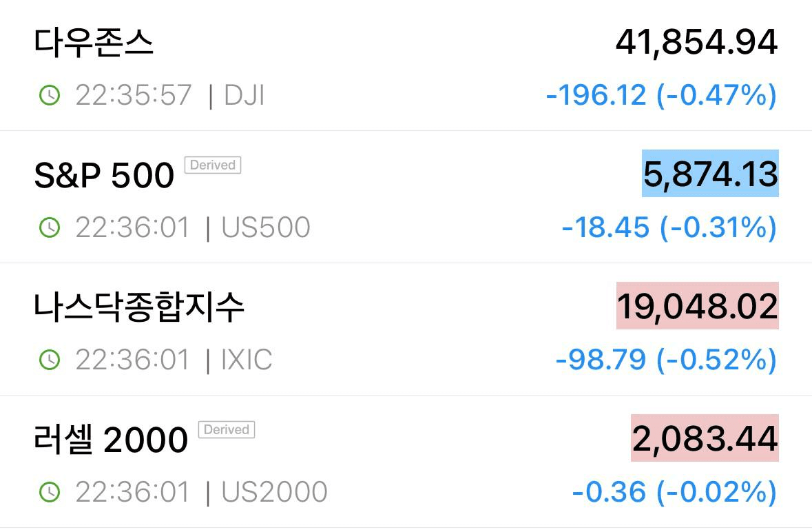812x532 pixels.
Task: Click the Derived badge next to 러셀 2000
Action: pyautogui.click(x=227, y=429)
